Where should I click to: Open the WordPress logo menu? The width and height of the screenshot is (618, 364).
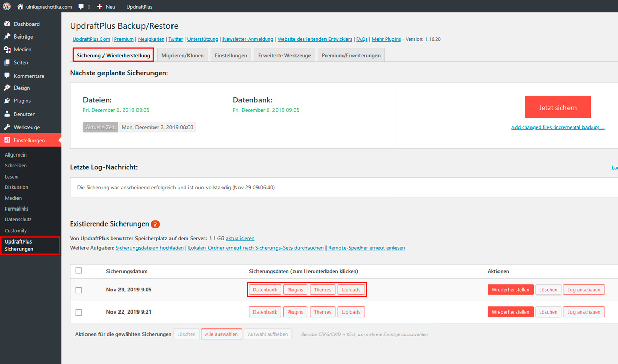(x=7, y=7)
